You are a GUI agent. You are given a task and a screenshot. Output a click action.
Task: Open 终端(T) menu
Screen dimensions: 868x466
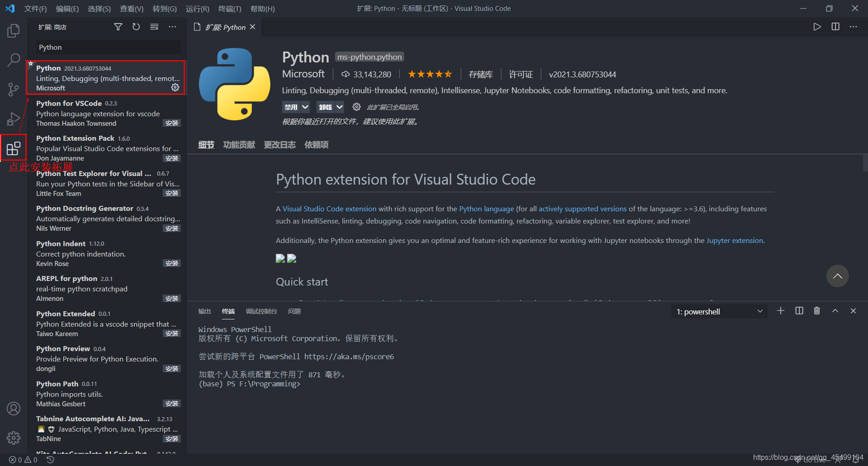(x=230, y=9)
